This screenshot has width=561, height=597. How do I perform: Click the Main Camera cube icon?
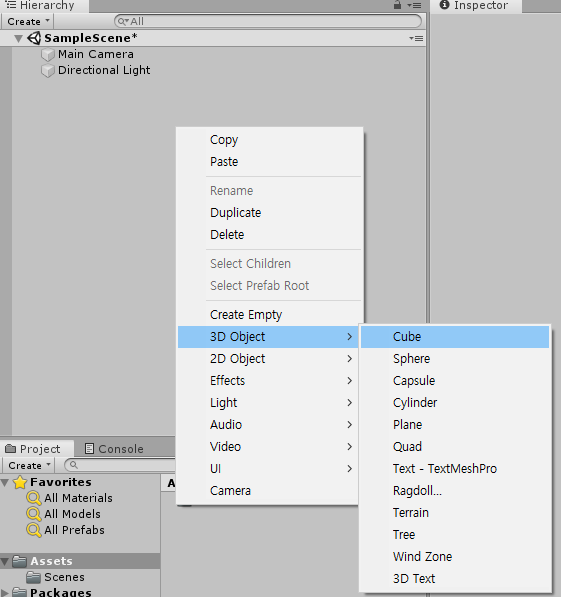point(48,55)
